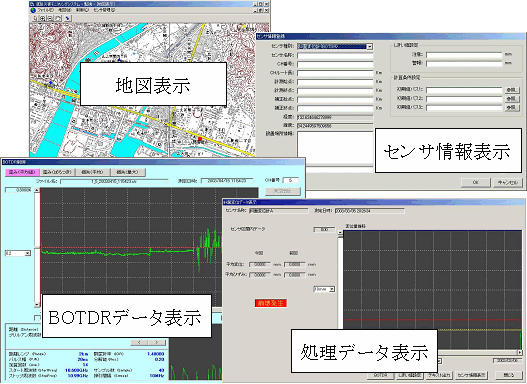The image size is (527, 384).
Task: Select the 傾向(平均) tab in BOTDR window
Action: coord(93,172)
